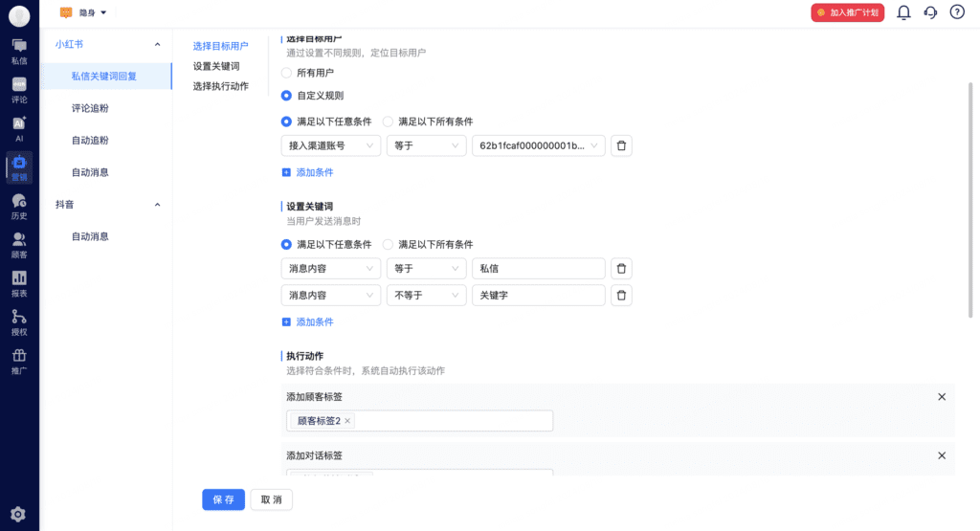Open the AI sidebar icon

click(19, 129)
